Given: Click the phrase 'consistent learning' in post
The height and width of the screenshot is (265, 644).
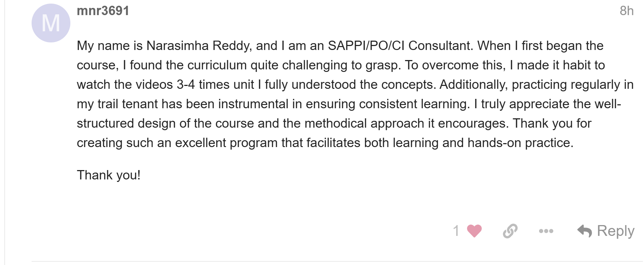Looking at the screenshot, I should pos(414,104).
